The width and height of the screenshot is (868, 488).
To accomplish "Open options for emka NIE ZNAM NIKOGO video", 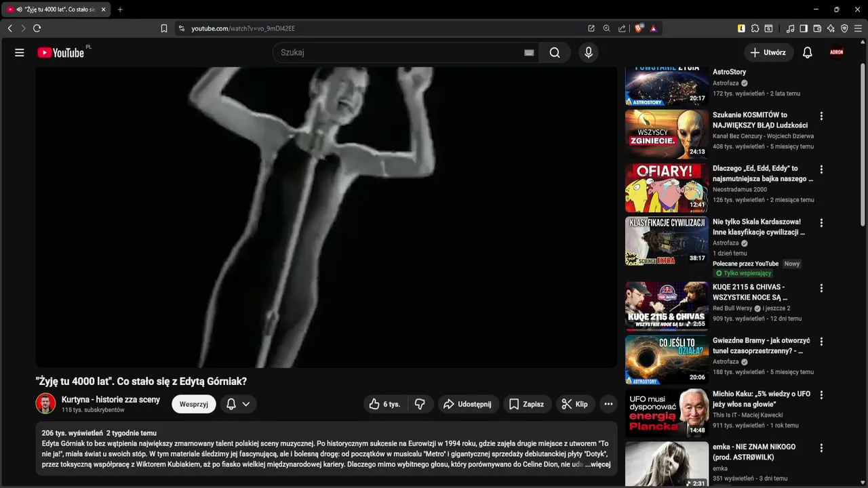I will pos(821,448).
